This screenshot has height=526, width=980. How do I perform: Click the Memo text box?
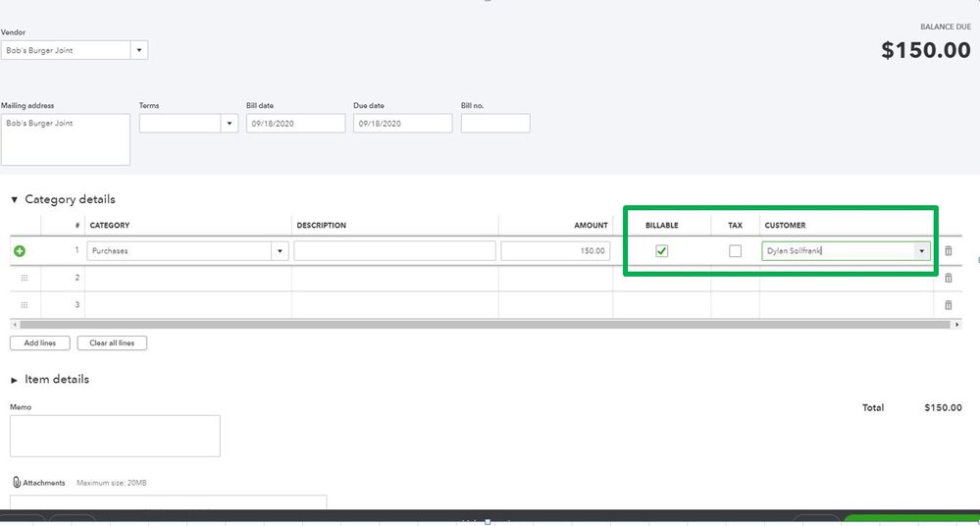(115, 436)
